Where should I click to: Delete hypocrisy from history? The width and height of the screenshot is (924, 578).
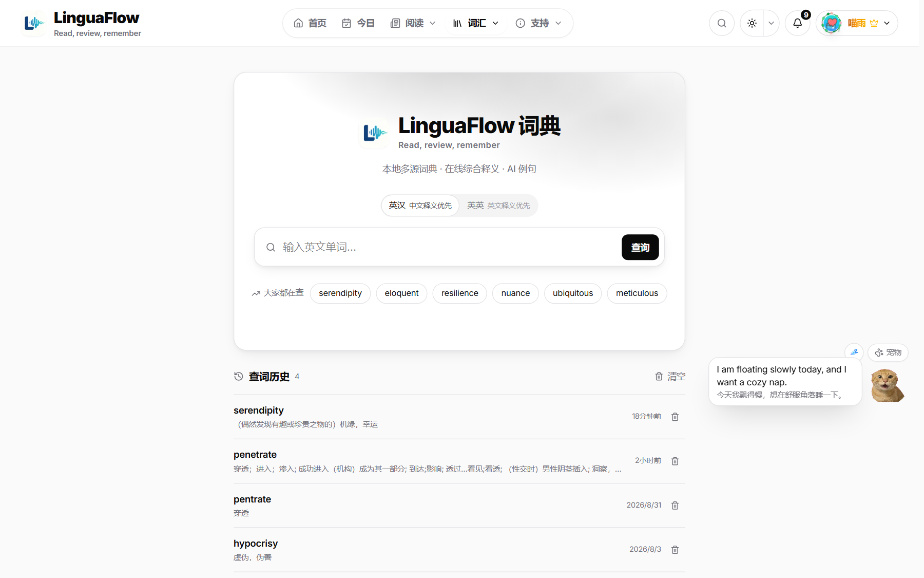tap(675, 550)
